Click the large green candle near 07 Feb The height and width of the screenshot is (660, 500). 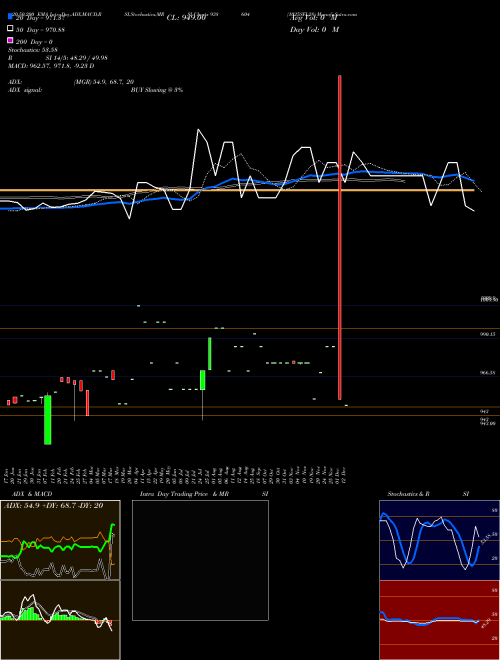tap(48, 420)
